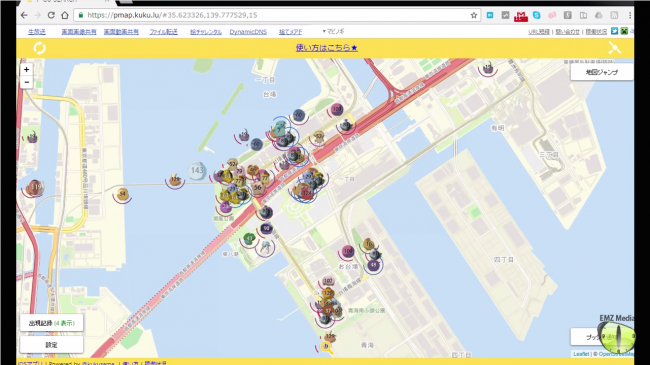The height and width of the screenshot is (365, 650).
Task: Click the green icon next to Twitter icon
Action: coord(624,31)
